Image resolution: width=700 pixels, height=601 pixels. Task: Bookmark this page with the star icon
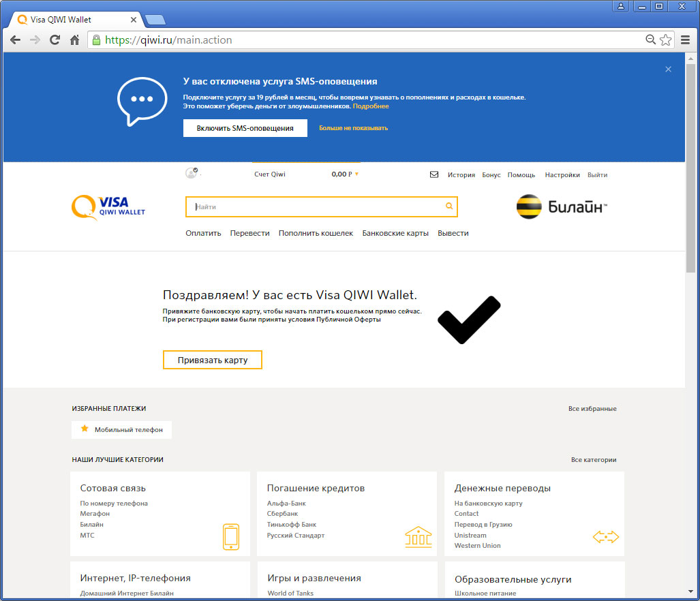[x=666, y=40]
